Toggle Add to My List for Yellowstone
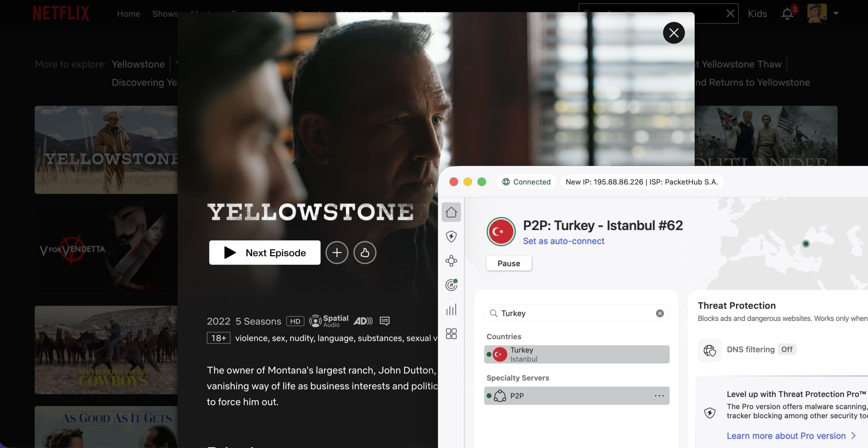 (337, 252)
